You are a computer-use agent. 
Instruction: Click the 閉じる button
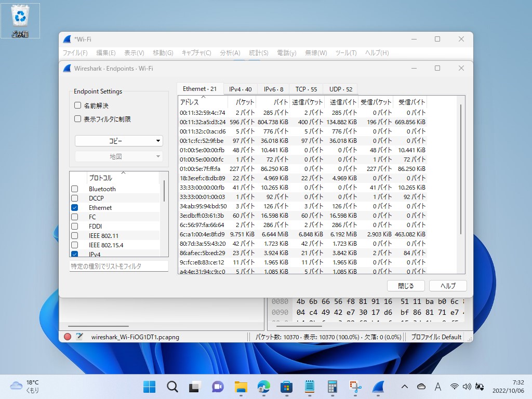click(x=406, y=286)
